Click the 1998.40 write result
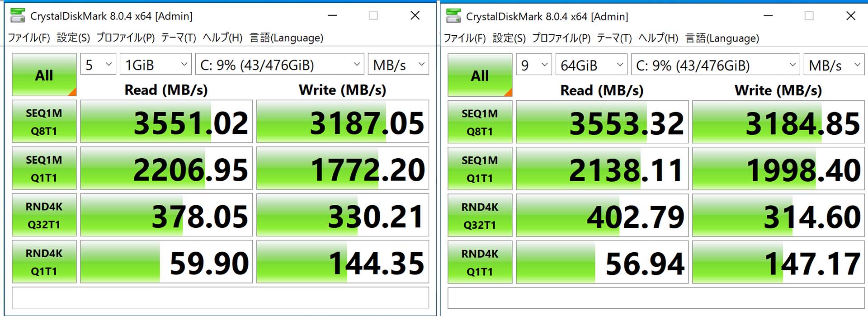 coord(778,169)
